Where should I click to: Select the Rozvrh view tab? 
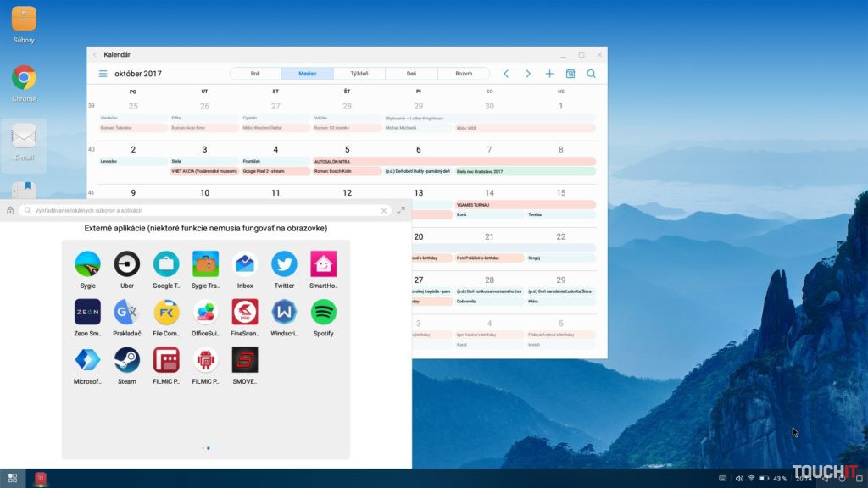[x=464, y=74]
